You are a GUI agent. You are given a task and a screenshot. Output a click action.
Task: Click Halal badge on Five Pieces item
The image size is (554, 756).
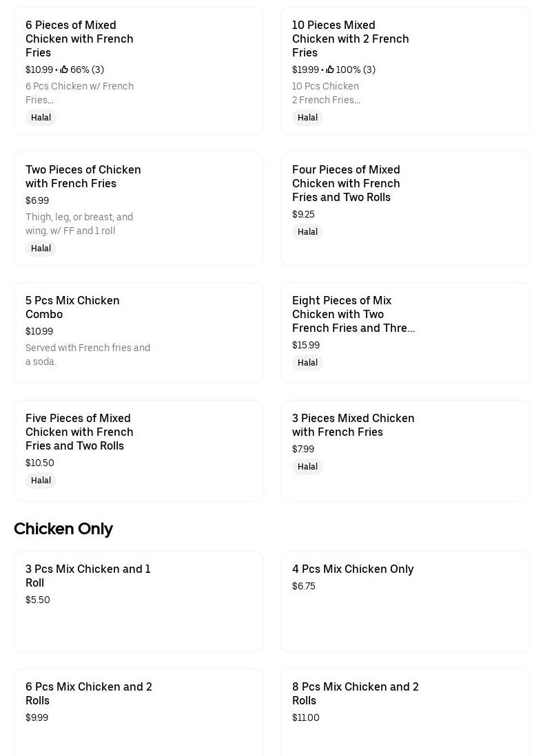[41, 481]
